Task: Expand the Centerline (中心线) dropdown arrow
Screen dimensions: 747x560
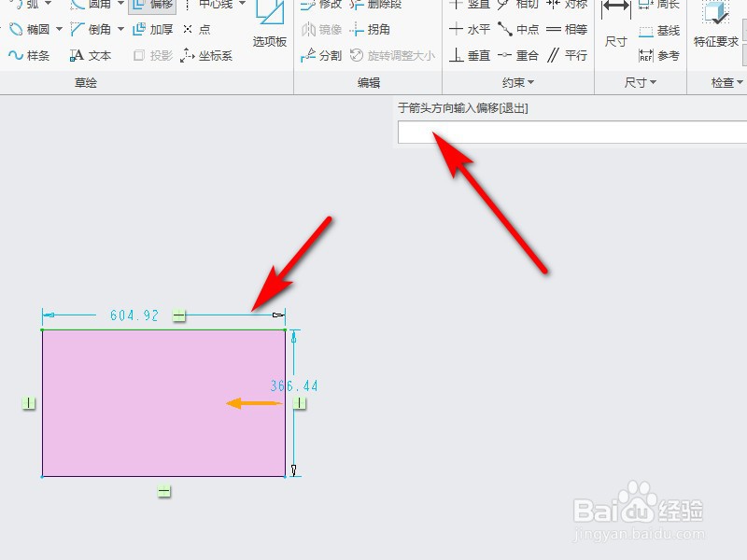Action: click(243, 4)
